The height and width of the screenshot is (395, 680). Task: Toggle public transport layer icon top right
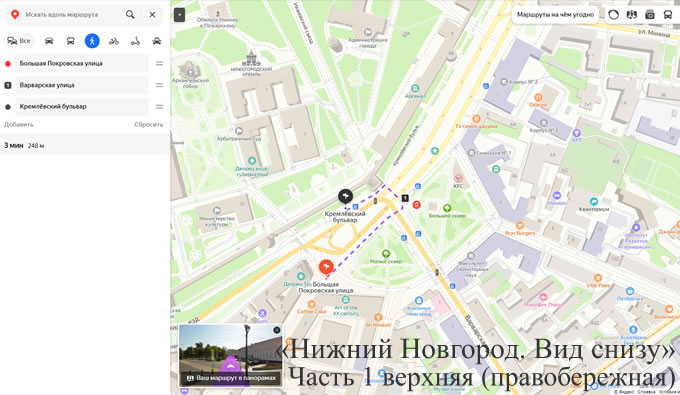click(x=668, y=15)
